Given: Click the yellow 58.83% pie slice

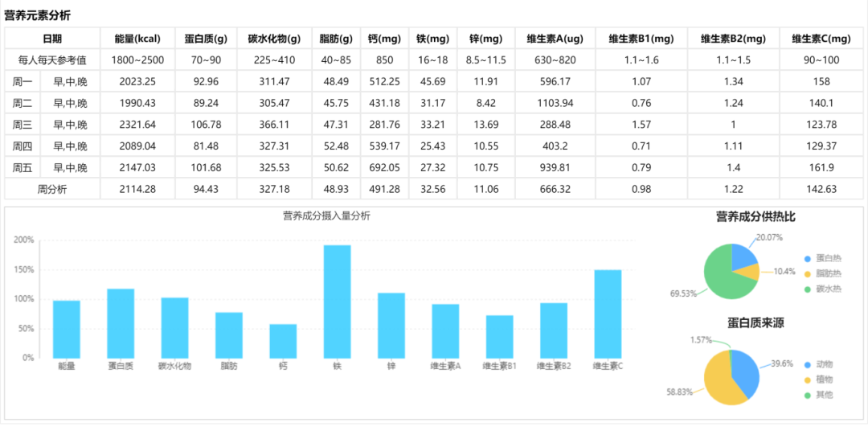Looking at the screenshot, I should pyautogui.click(x=717, y=382).
